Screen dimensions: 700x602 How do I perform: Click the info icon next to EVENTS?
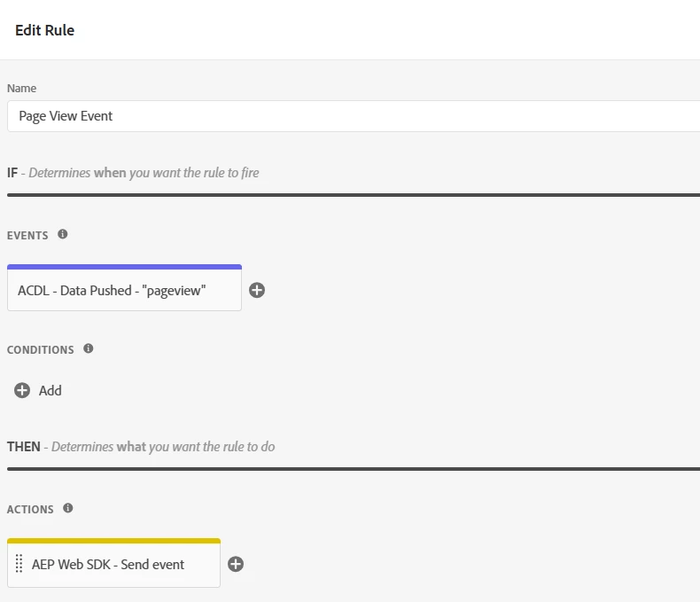click(x=63, y=234)
